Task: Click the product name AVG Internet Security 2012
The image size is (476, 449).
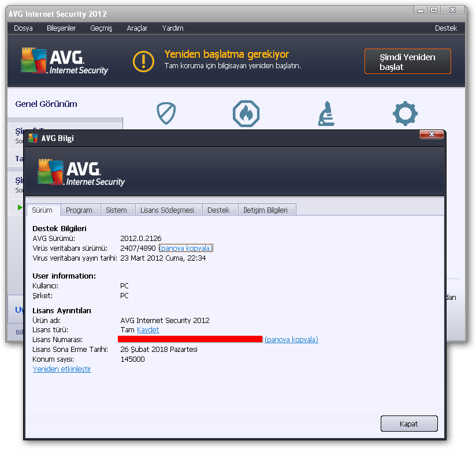Action: [x=165, y=320]
